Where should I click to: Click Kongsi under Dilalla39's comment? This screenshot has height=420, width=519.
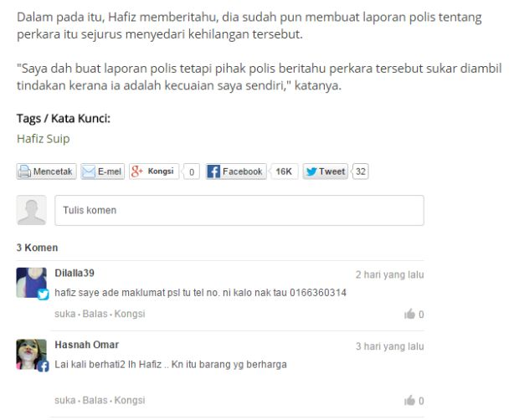pyautogui.click(x=130, y=314)
